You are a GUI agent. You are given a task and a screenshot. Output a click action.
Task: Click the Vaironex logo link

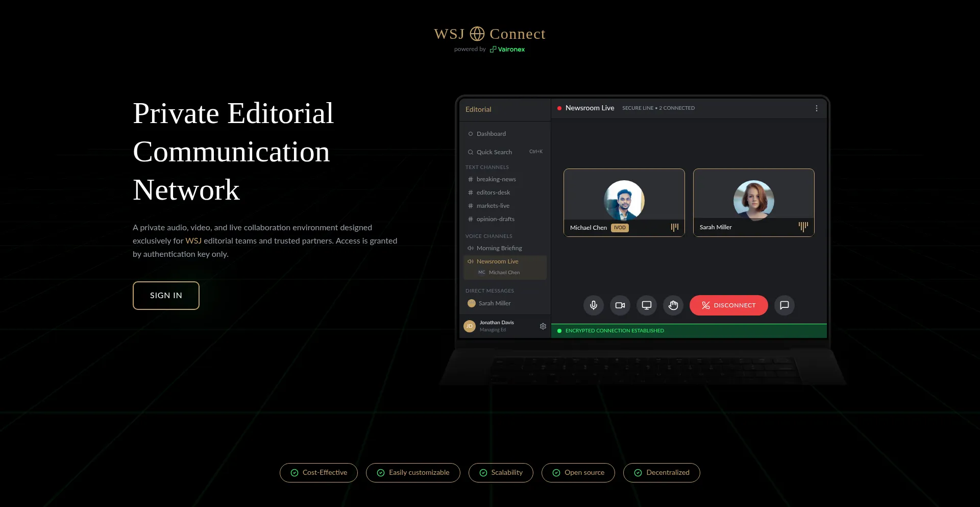click(x=507, y=50)
